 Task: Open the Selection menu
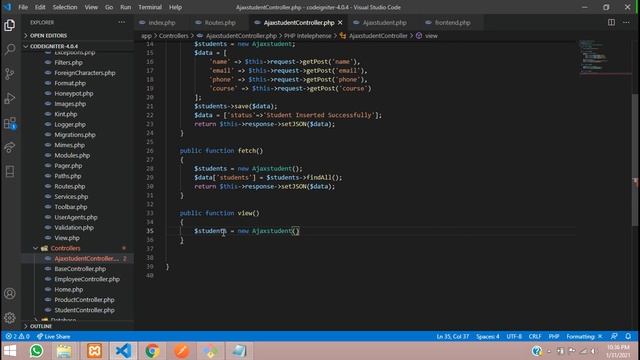[65, 7]
